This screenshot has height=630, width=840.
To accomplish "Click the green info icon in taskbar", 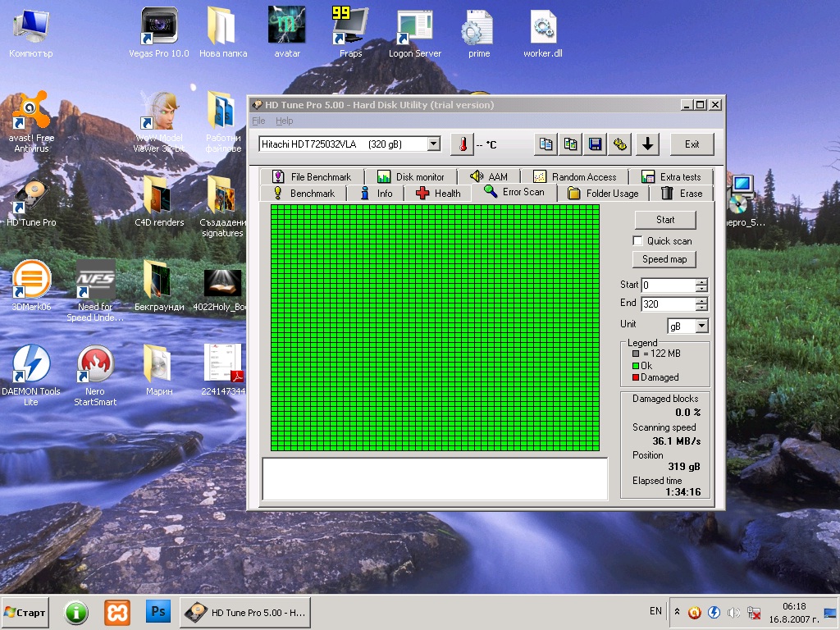I will coord(76,612).
